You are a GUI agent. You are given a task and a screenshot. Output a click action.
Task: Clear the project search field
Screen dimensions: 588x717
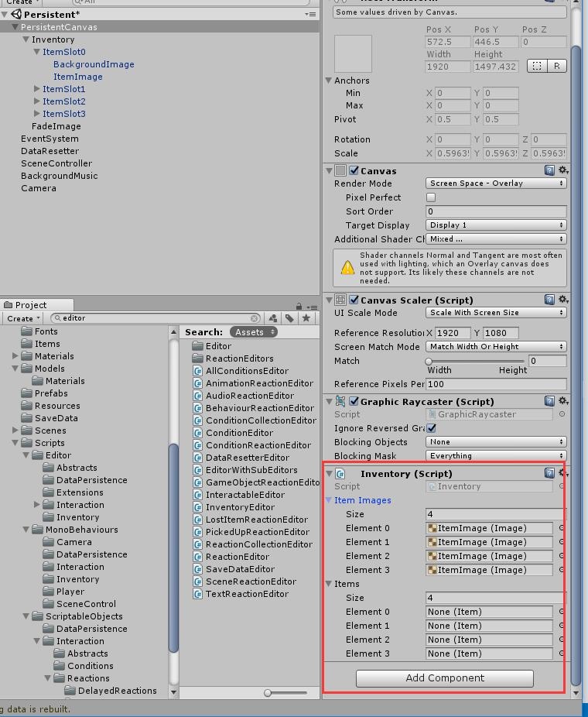(255, 318)
